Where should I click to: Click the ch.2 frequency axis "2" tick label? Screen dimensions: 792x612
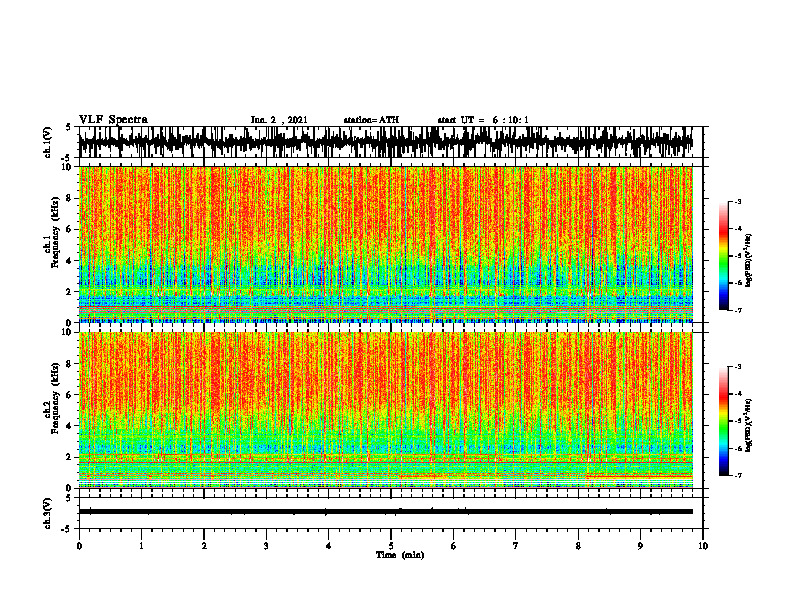click(x=69, y=457)
